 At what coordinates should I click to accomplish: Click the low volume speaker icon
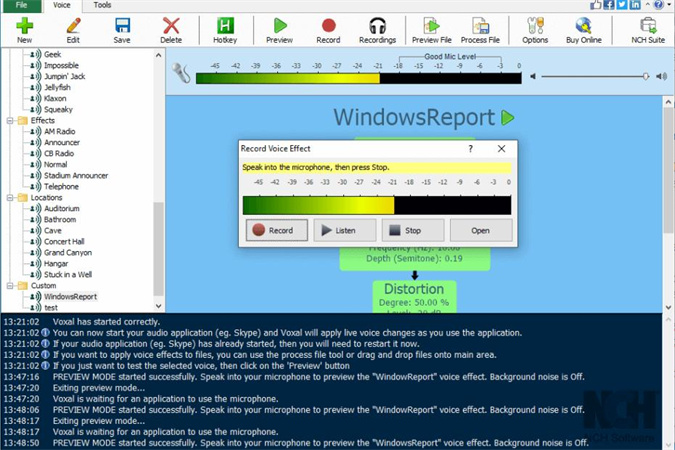[x=533, y=76]
